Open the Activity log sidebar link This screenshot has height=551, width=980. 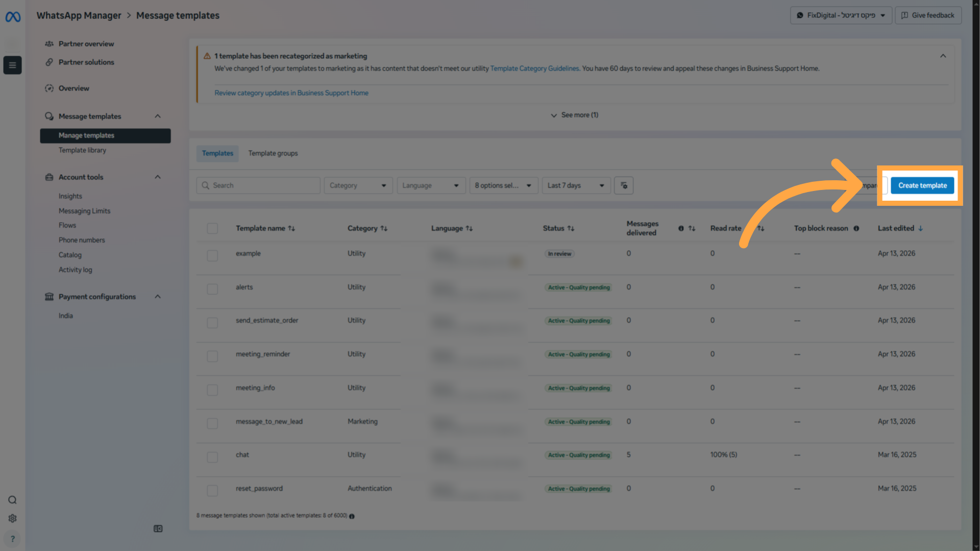click(76, 270)
